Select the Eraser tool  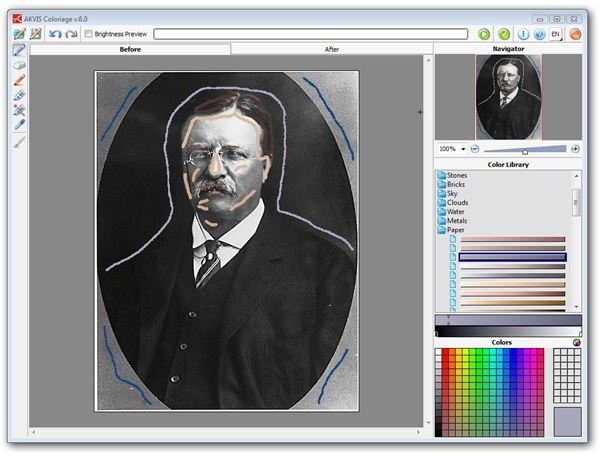click(x=19, y=65)
